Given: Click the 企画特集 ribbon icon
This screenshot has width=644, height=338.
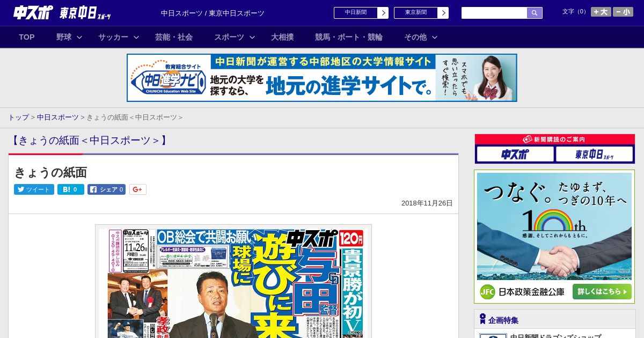Looking at the screenshot, I should pyautogui.click(x=482, y=319).
